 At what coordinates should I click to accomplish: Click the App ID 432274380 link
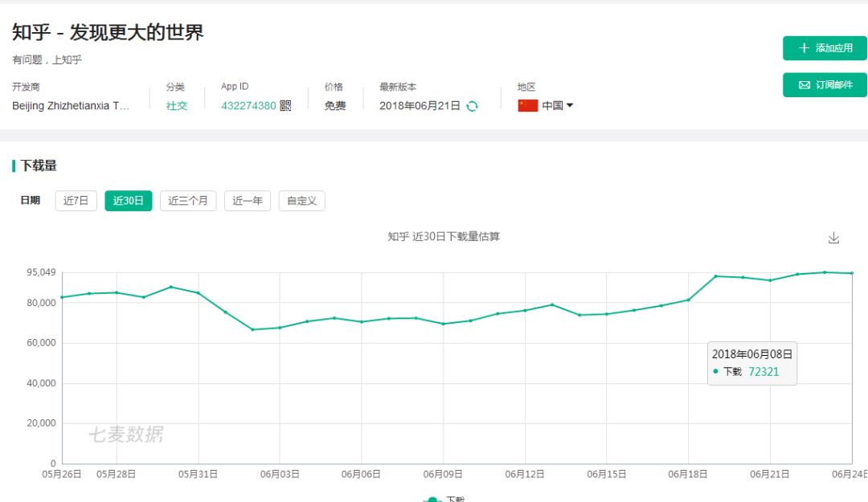tap(248, 106)
